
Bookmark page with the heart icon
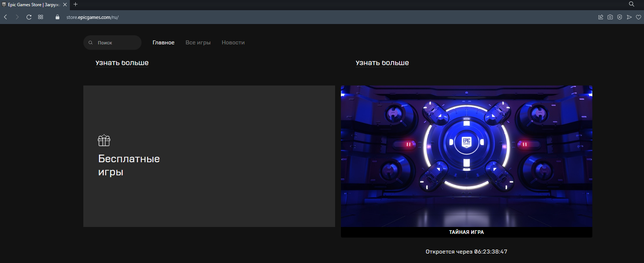point(639,17)
